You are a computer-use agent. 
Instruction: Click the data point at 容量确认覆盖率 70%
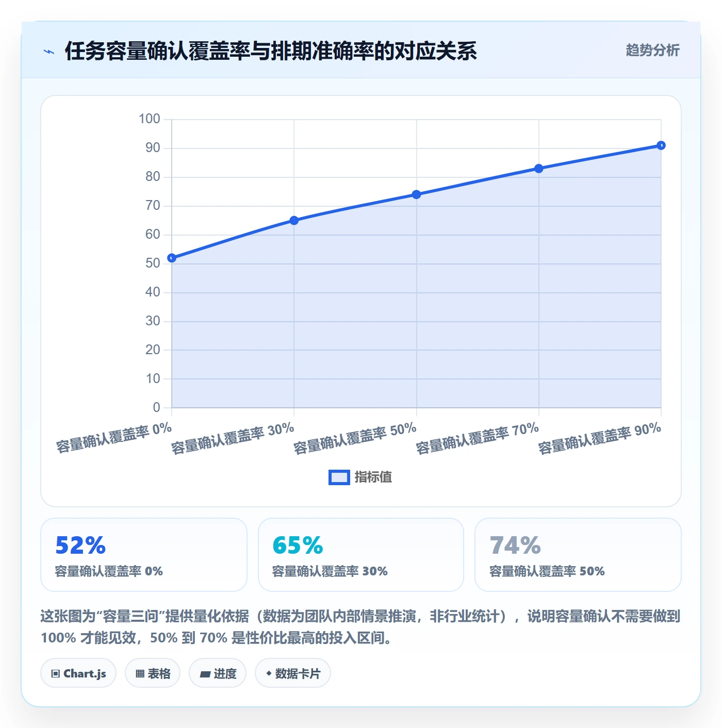pyautogui.click(x=539, y=169)
